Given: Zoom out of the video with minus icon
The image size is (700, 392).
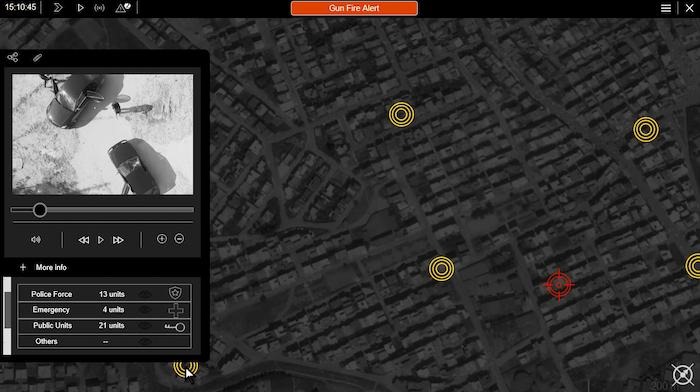Looking at the screenshot, I should [x=179, y=239].
